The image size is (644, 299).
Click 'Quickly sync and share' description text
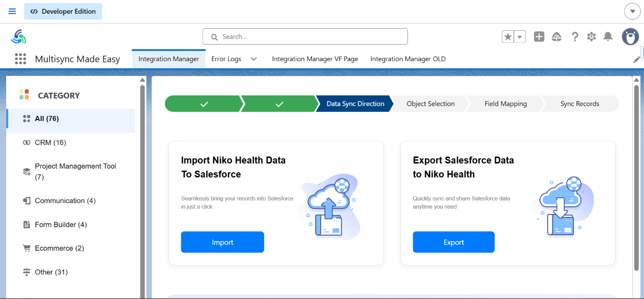(461, 203)
